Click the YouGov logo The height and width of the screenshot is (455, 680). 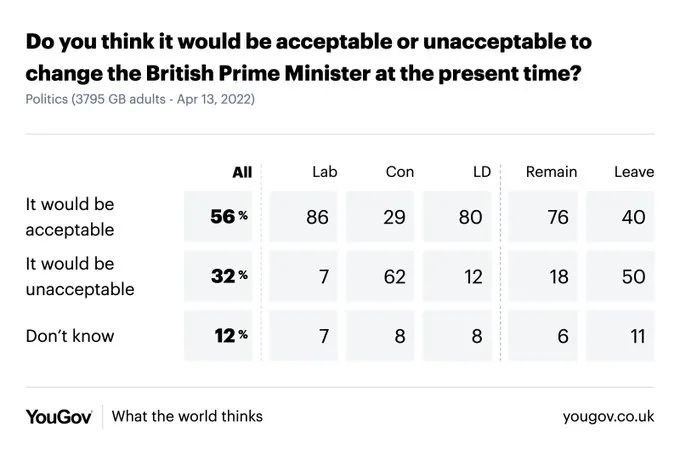pyautogui.click(x=59, y=417)
